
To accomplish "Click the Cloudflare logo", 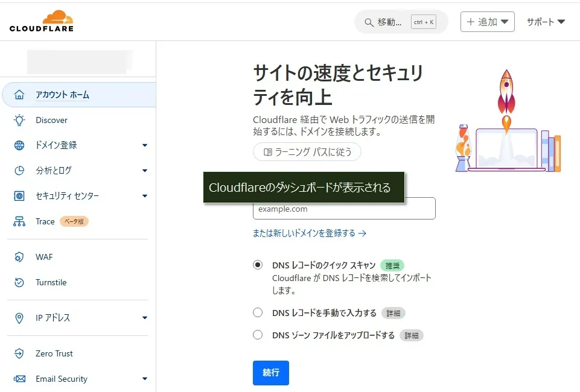I will [x=42, y=22].
